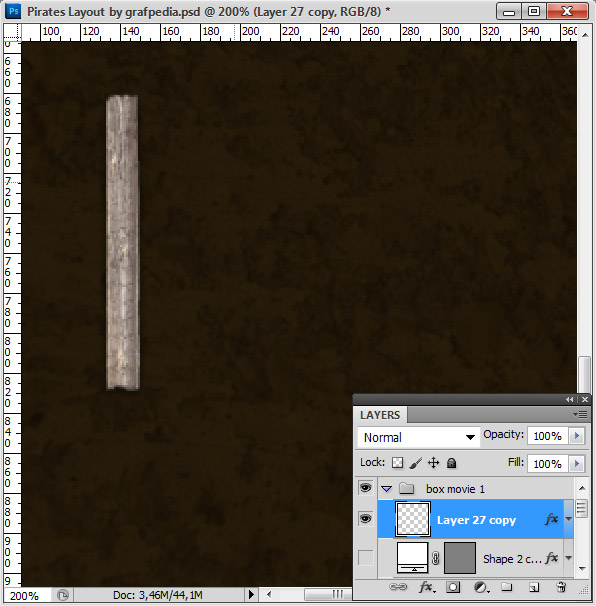Screen dimensions: 596x606
Task: Expand Layer 27 copy effects arrow
Action: click(x=568, y=519)
